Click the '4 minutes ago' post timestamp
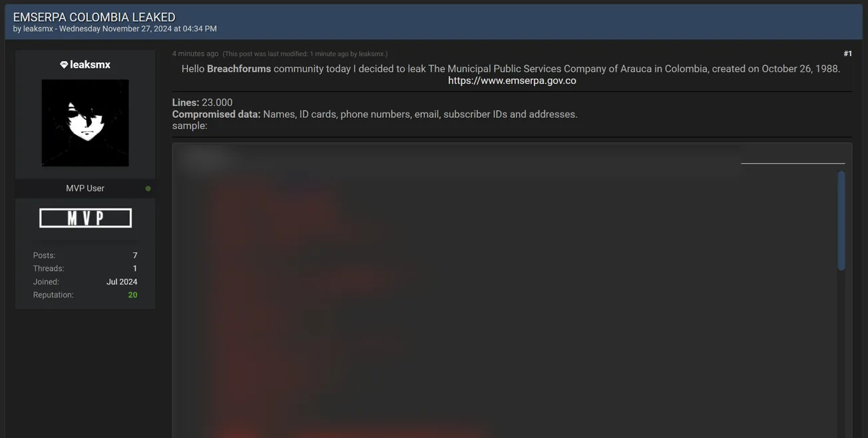The height and width of the screenshot is (438, 868). pos(195,54)
